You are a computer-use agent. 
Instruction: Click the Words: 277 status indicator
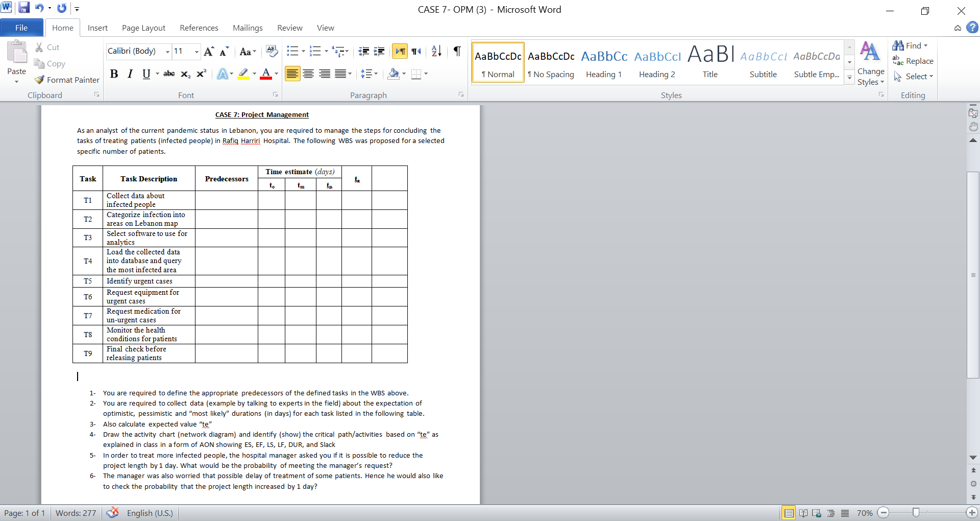coord(76,513)
